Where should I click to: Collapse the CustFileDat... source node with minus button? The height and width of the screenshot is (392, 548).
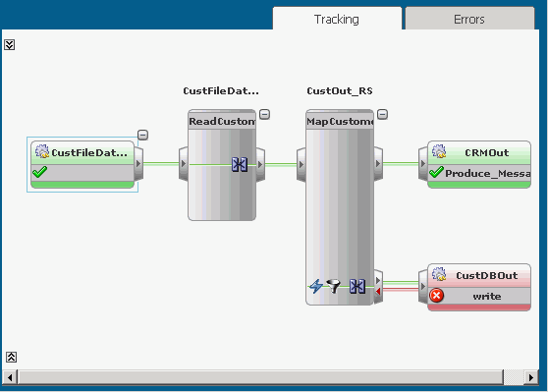coord(142,135)
